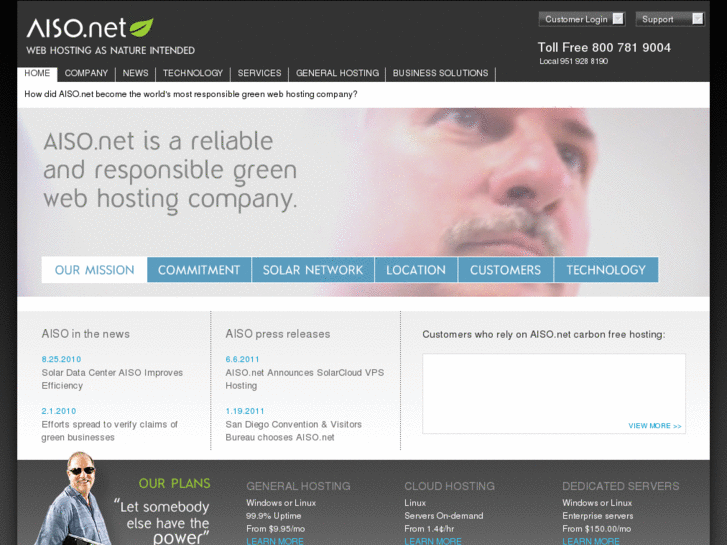Image resolution: width=727 pixels, height=545 pixels.
Task: Open the 2.1.2010 news date link
Action: [x=58, y=411]
